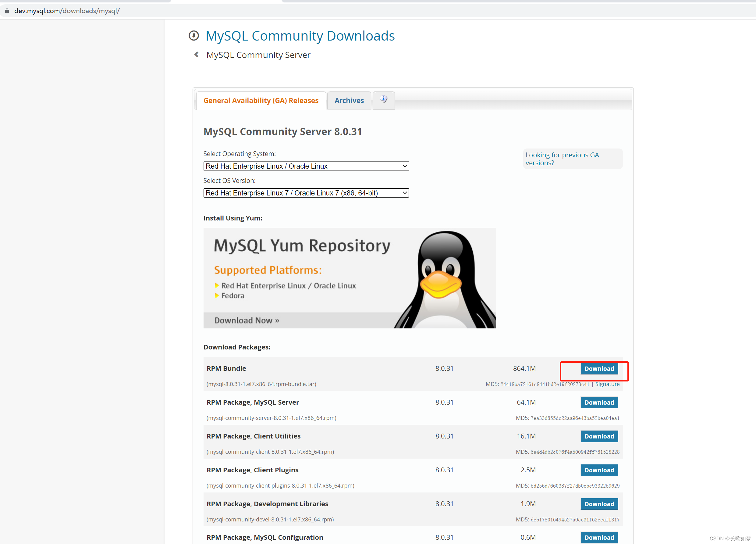Screen dimensions: 756x544
Task: Switch to the Archives tab
Action: pyautogui.click(x=349, y=100)
